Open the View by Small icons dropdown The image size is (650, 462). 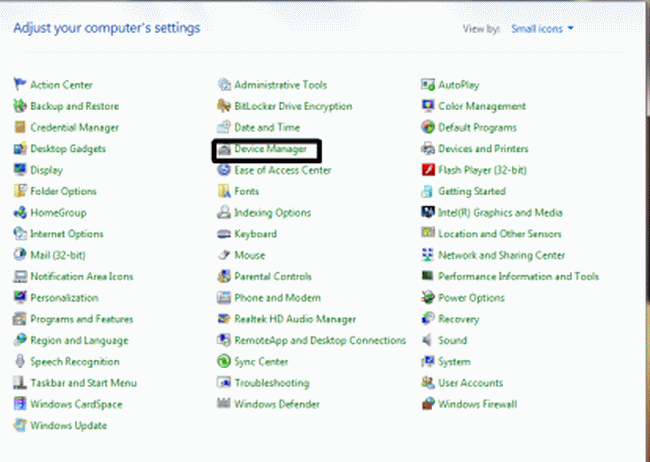click(x=542, y=29)
